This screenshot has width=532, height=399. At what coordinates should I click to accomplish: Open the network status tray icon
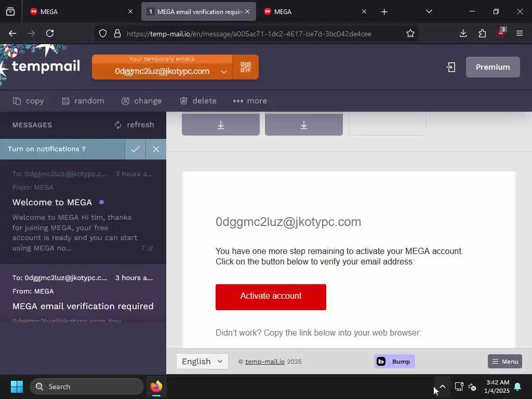(459, 387)
